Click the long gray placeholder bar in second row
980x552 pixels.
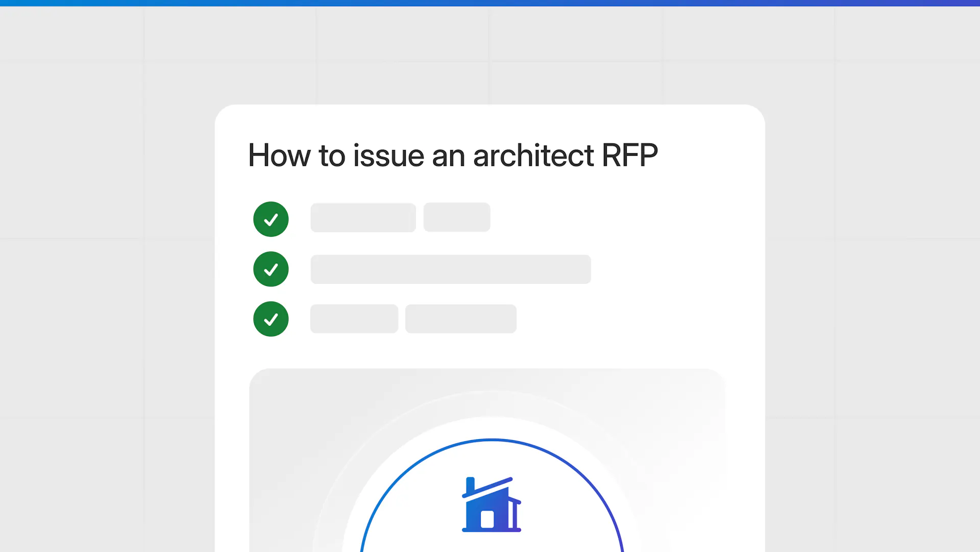[451, 269]
